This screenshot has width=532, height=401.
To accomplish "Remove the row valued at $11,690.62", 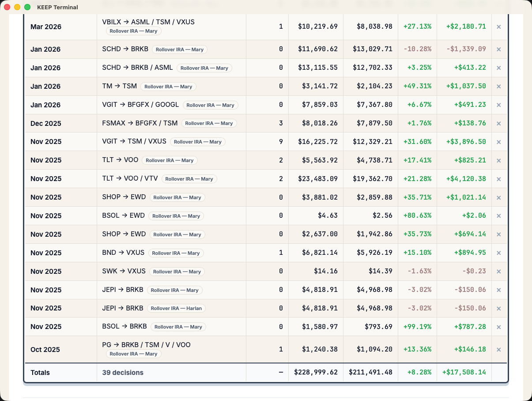I will [x=498, y=49].
